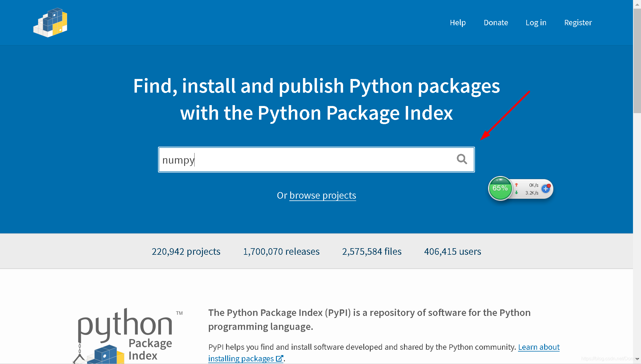This screenshot has height=364, width=641.
Task: Click the PyPI cube logo in the header
Action: coord(50,23)
